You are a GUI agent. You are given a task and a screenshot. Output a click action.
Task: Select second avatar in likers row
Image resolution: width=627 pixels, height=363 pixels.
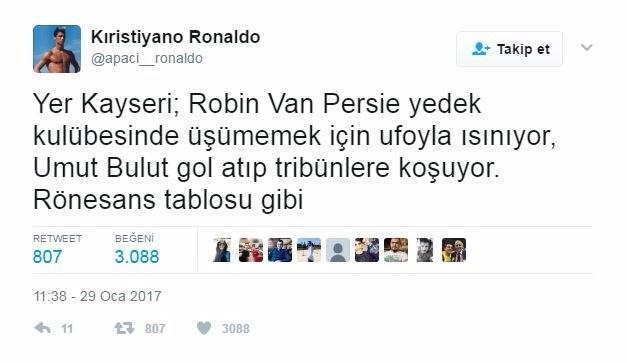[251, 250]
